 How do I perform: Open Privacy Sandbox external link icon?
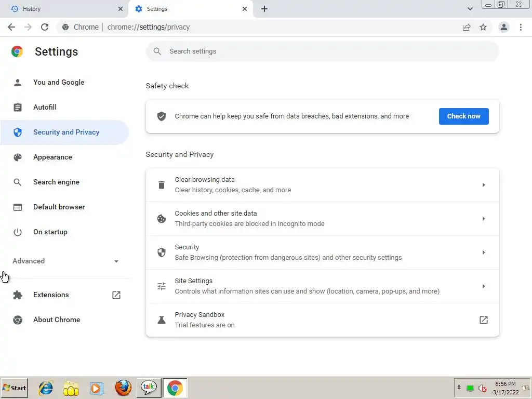click(x=484, y=320)
